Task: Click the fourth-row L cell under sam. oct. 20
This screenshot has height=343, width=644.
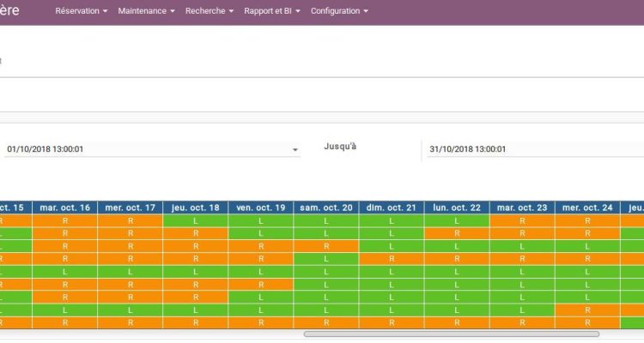Action: [326, 259]
